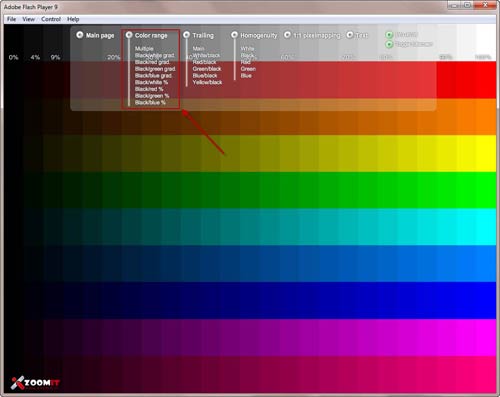Click the bright cyan 100% swatch
Viewport: 500px width, 397px height.
(486, 227)
